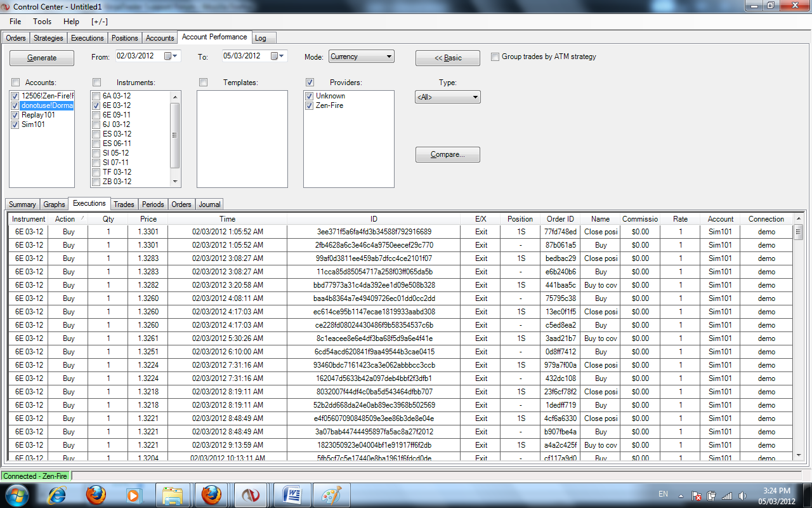Open the To date calendar picker

coord(278,56)
